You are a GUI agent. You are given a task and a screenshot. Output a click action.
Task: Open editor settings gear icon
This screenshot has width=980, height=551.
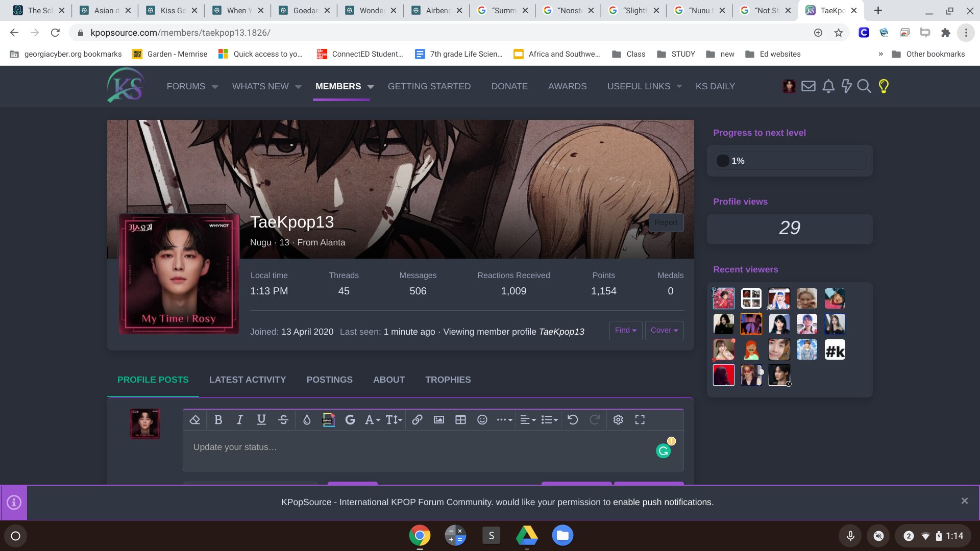(x=618, y=420)
